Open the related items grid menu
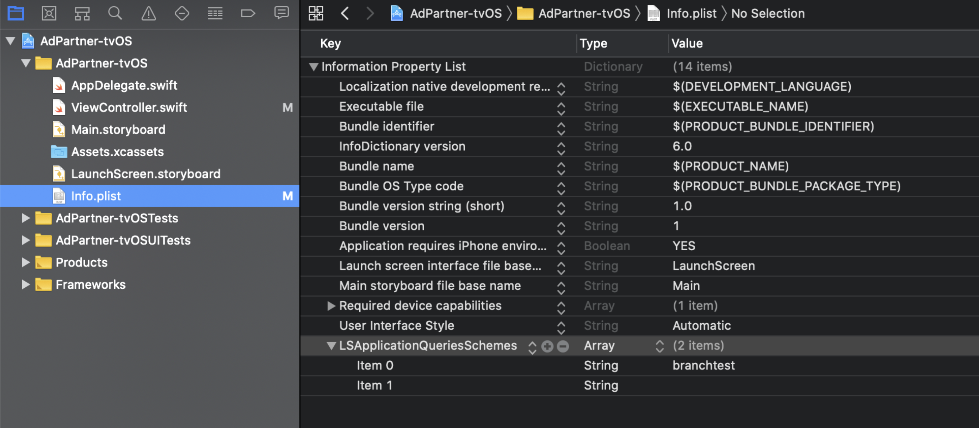Viewport: 980px width, 428px height. (316, 14)
